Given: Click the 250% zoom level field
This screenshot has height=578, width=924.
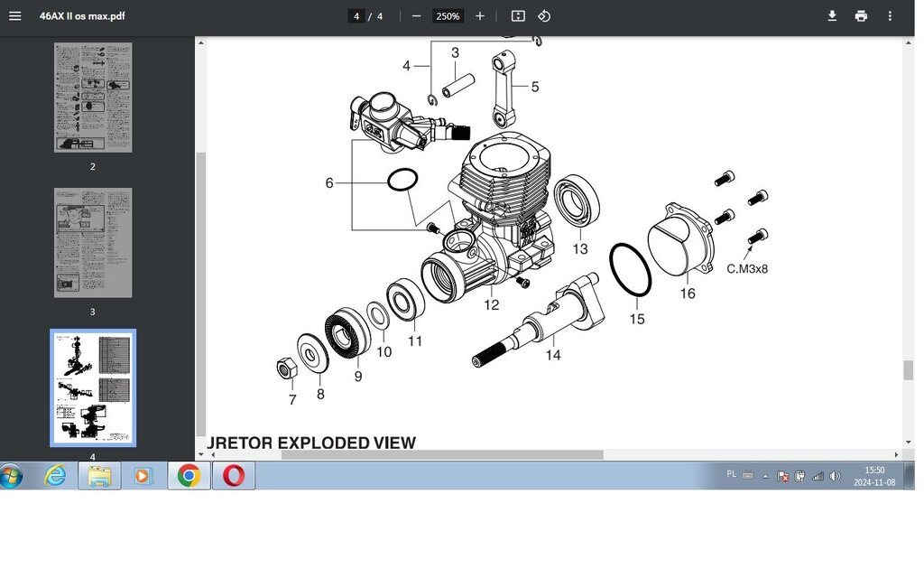Looking at the screenshot, I should tap(448, 16).
